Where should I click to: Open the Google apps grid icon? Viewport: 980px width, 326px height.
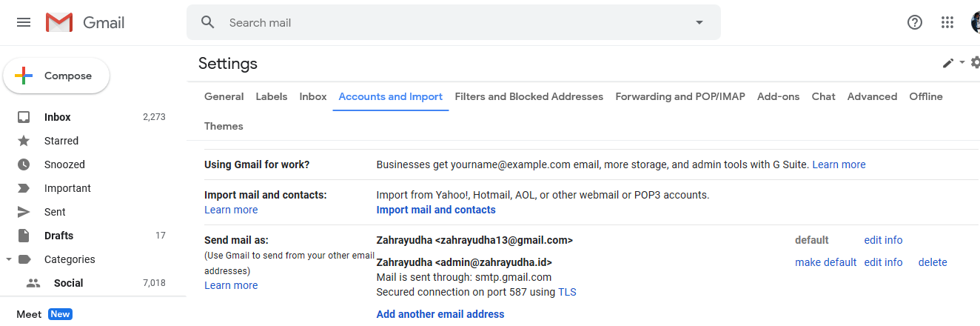[x=947, y=22]
